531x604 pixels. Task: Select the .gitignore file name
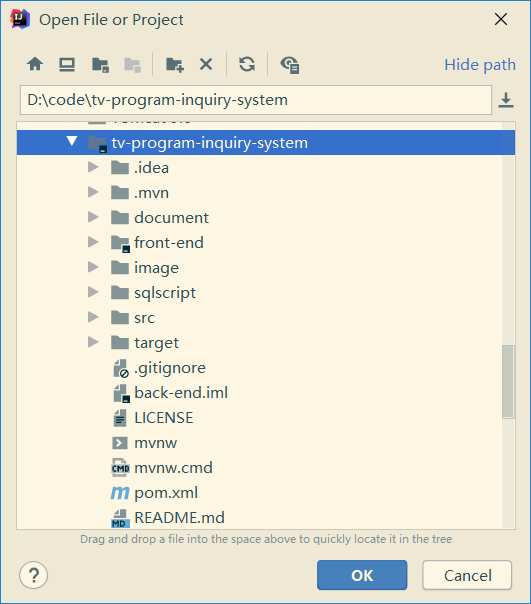coord(170,368)
